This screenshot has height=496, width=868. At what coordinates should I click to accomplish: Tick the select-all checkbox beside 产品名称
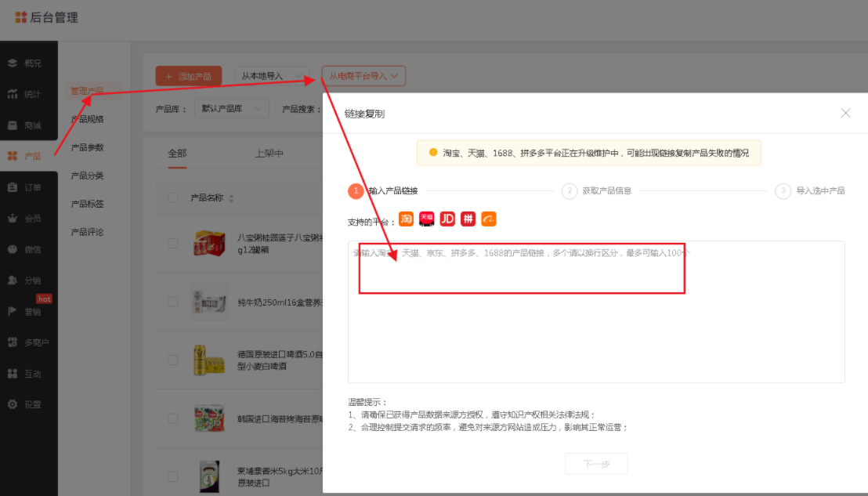click(173, 197)
